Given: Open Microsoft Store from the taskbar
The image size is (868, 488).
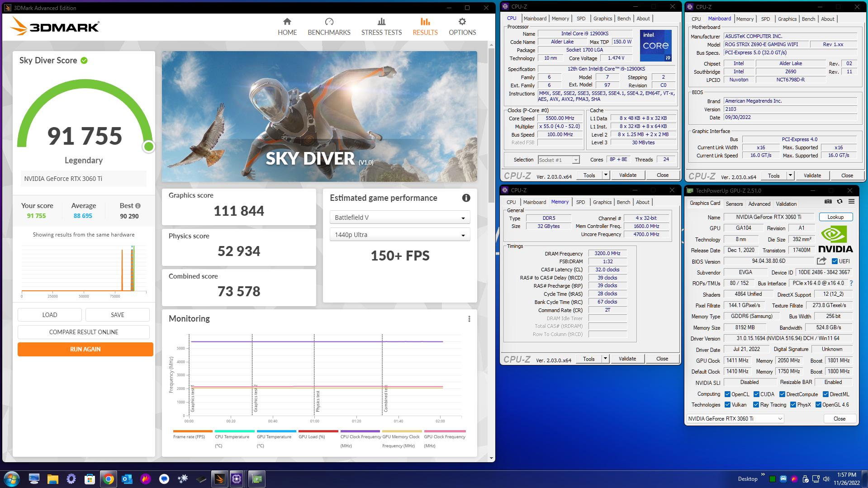Looking at the screenshot, I should tap(90, 479).
